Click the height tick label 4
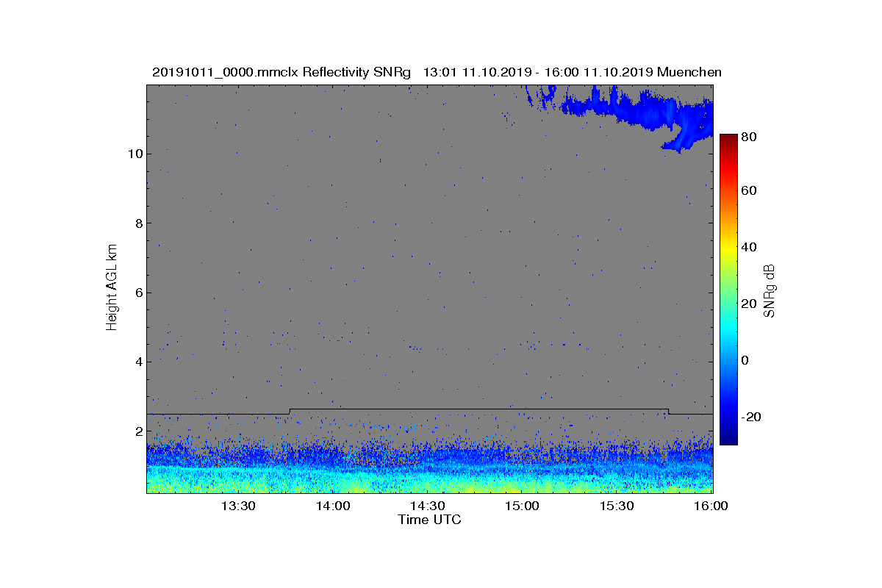 pos(137,362)
